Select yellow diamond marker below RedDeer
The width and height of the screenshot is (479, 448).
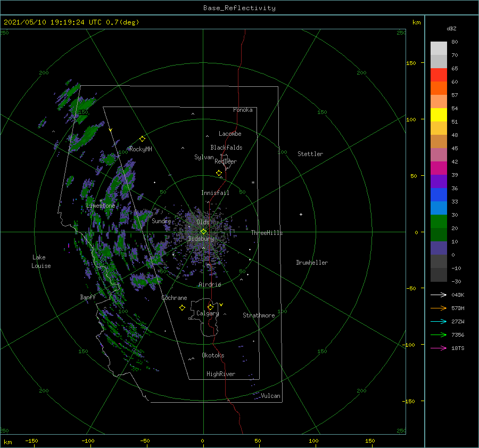(219, 173)
